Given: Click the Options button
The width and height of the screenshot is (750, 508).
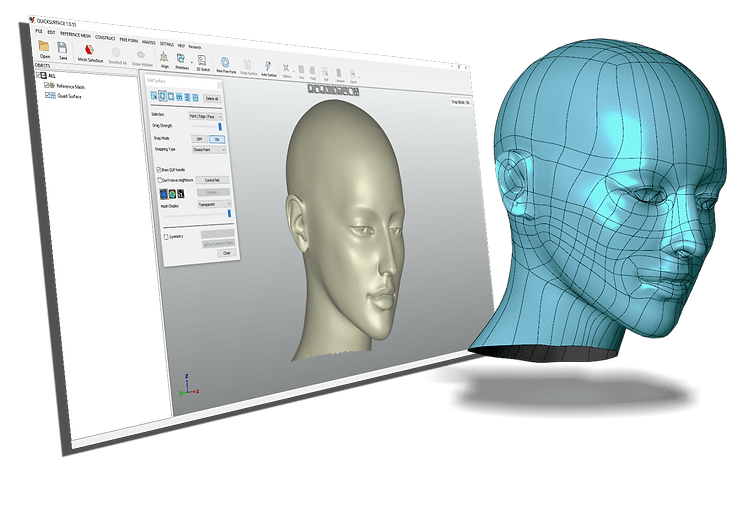Looking at the screenshot, I should [213, 192].
